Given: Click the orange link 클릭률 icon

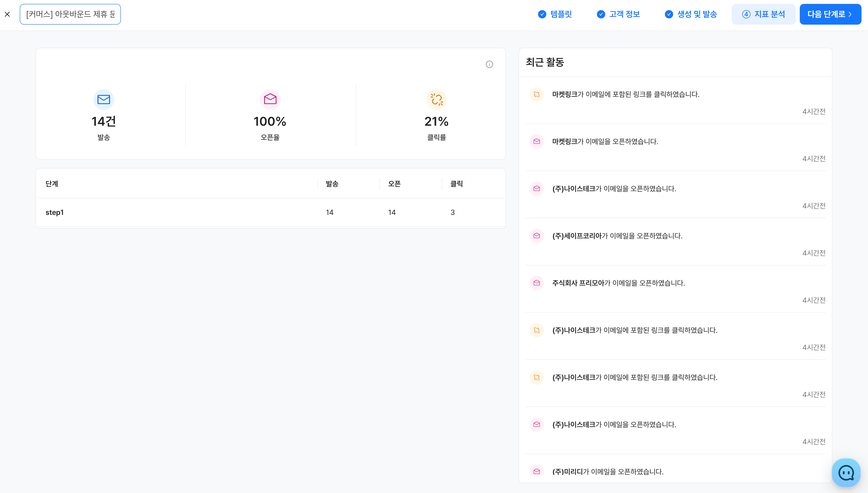Looking at the screenshot, I should pos(436,100).
